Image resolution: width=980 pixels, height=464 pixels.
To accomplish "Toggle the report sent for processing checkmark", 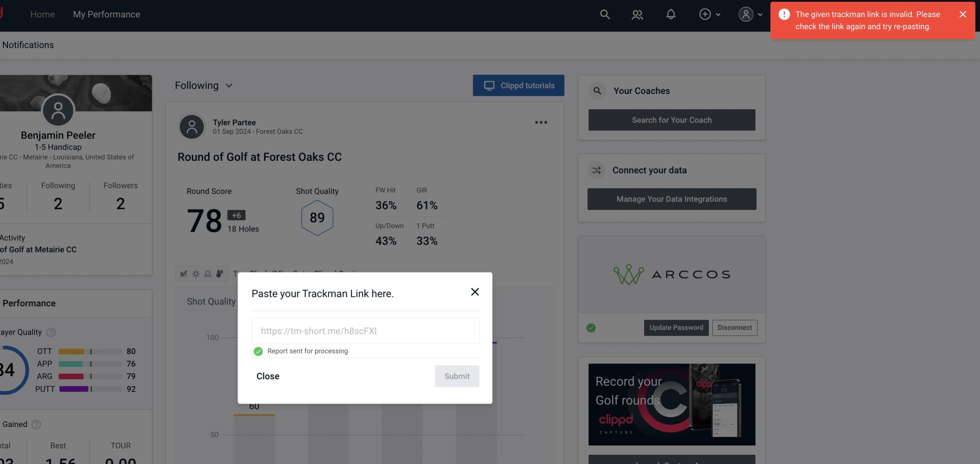I will [257, 351].
